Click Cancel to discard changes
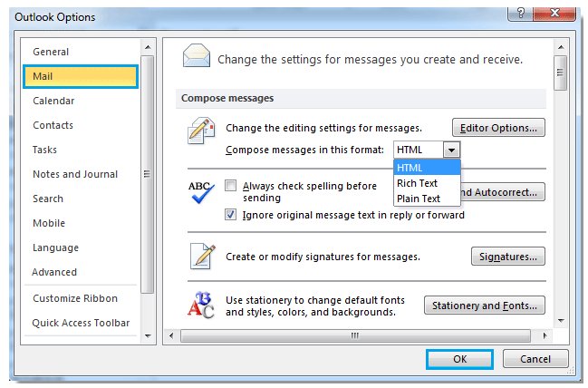Image resolution: width=588 pixels, height=388 pixels. point(535,359)
